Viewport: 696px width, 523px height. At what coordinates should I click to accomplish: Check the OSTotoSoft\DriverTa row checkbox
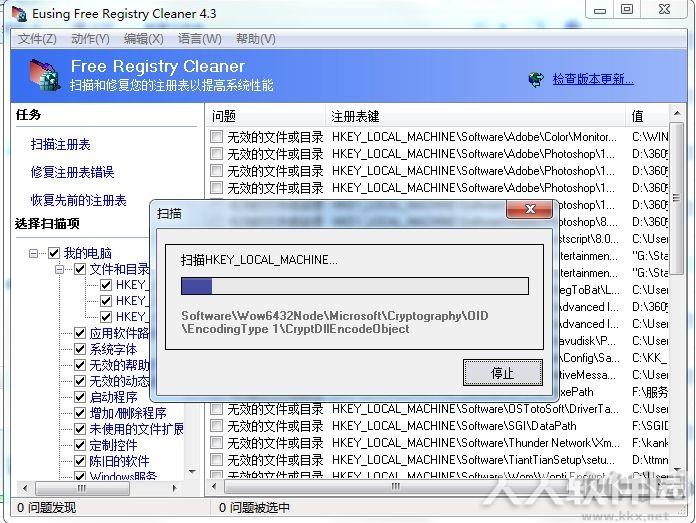217,408
